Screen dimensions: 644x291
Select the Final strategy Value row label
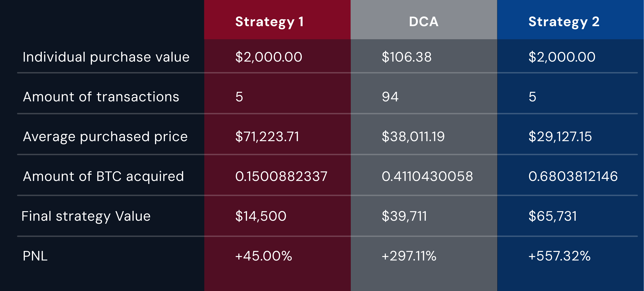[x=86, y=216]
